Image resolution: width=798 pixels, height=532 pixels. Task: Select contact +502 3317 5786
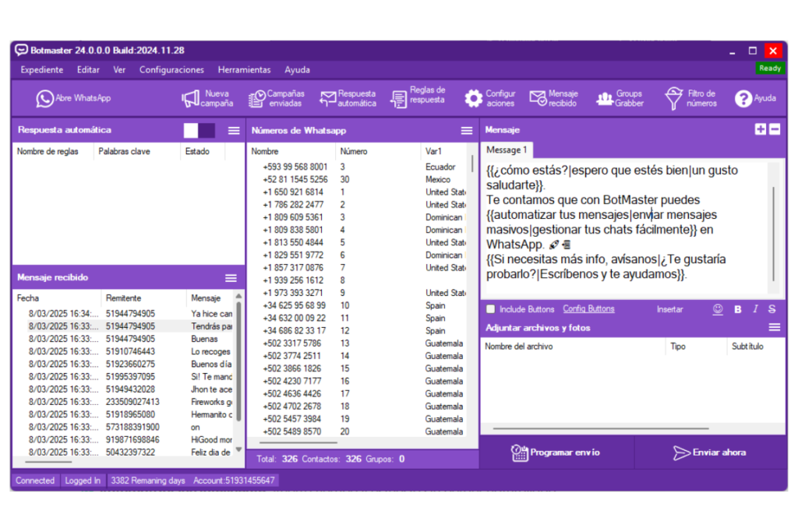pos(291,344)
